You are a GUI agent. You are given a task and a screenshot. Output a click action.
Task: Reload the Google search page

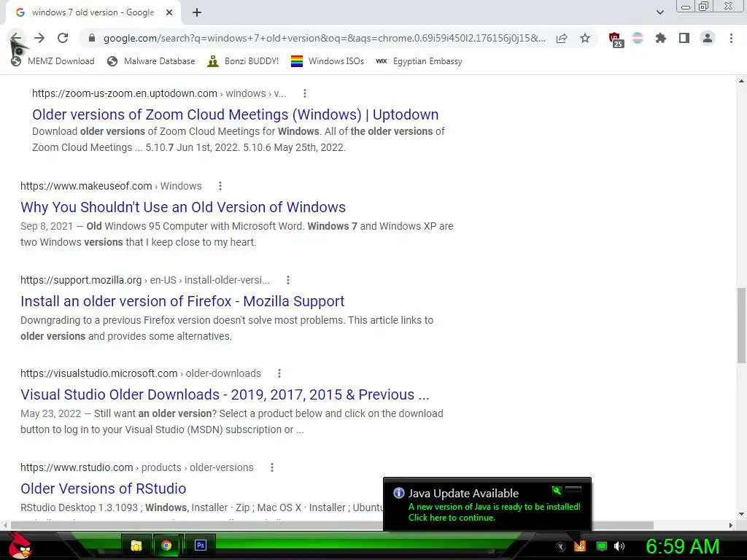pos(63,38)
